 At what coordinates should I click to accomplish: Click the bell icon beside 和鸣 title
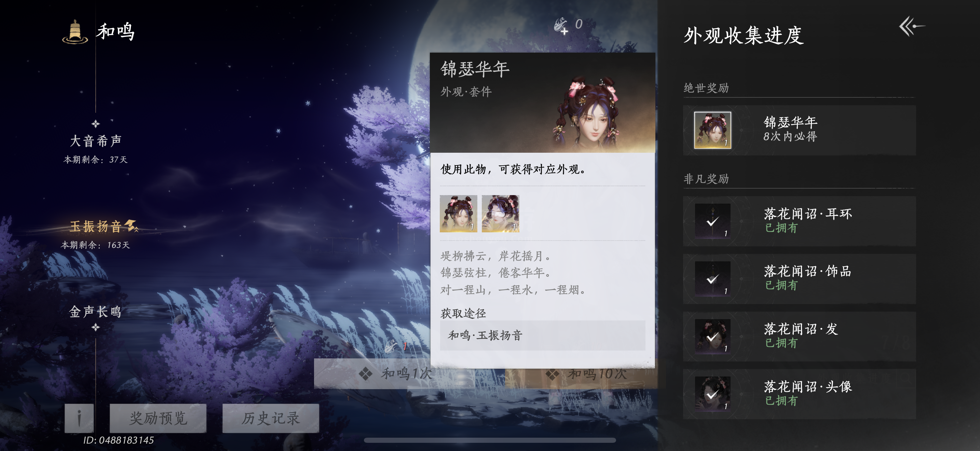click(x=75, y=32)
